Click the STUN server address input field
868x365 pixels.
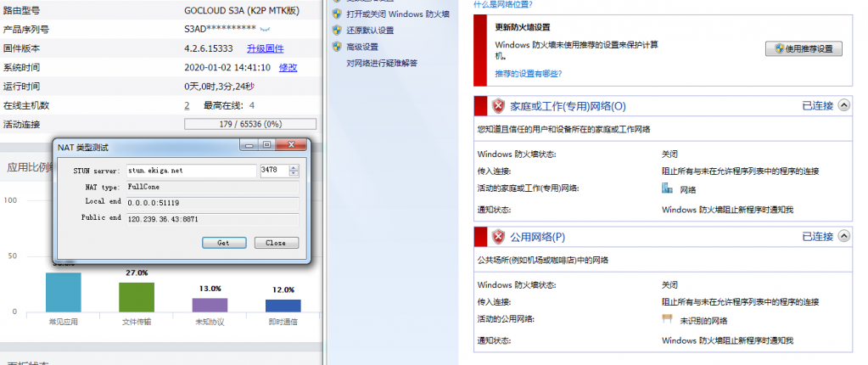coord(192,171)
